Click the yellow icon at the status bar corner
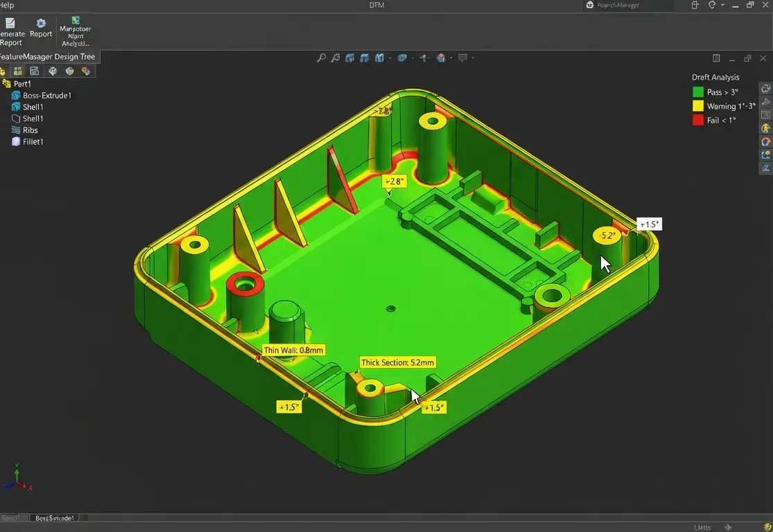 [x=767, y=528]
